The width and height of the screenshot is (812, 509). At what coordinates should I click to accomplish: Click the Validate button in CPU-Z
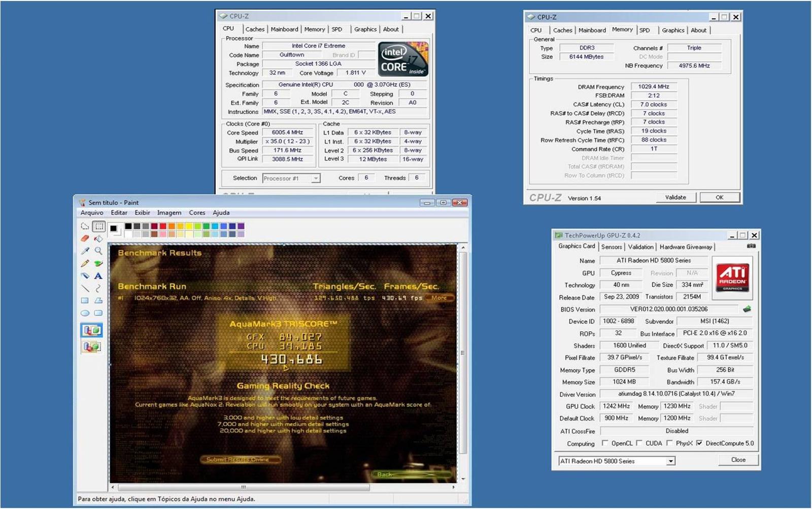[675, 197]
